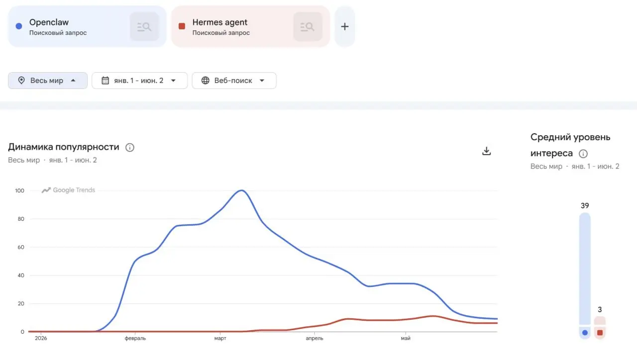637x364 pixels.
Task: Click the calendar icon in the date filter
Action: [105, 81]
